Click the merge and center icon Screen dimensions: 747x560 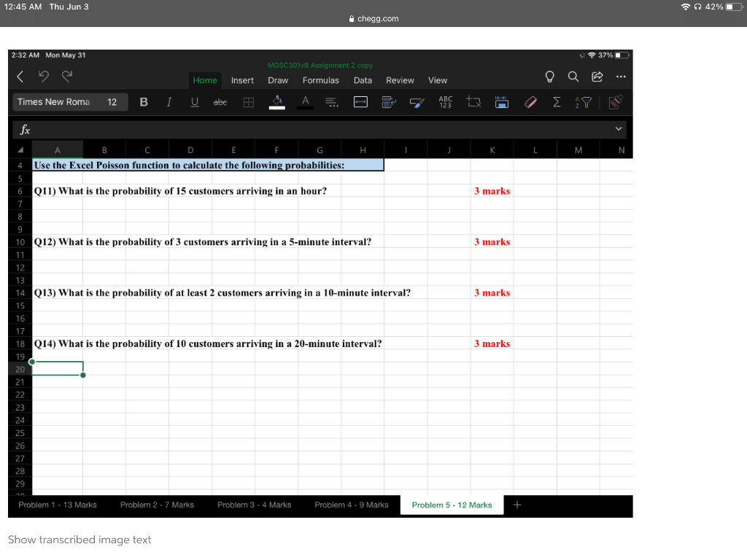click(360, 102)
